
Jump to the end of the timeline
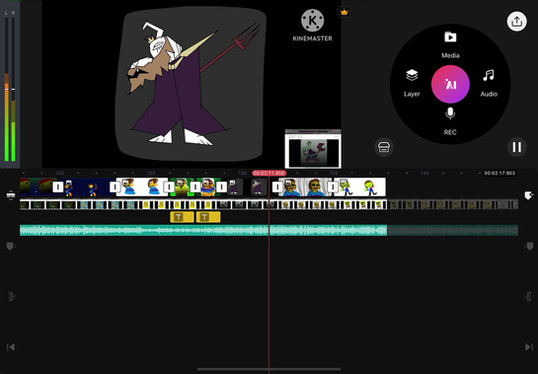pyautogui.click(x=529, y=347)
